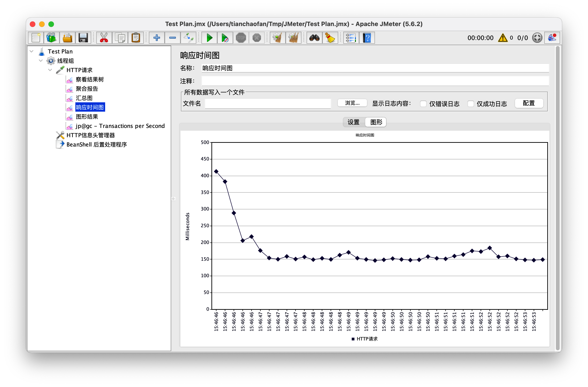The width and height of the screenshot is (588, 387).
Task: Click the Copy icon
Action: point(120,38)
